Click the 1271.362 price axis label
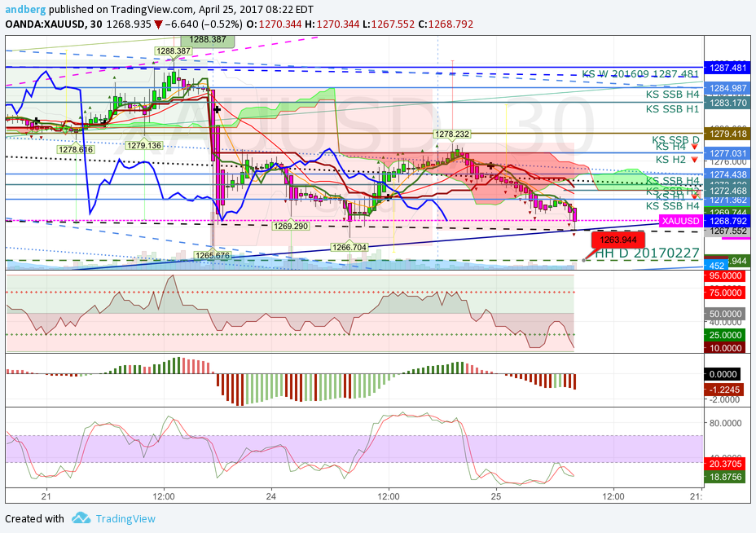The height and width of the screenshot is (533, 756). (x=727, y=200)
